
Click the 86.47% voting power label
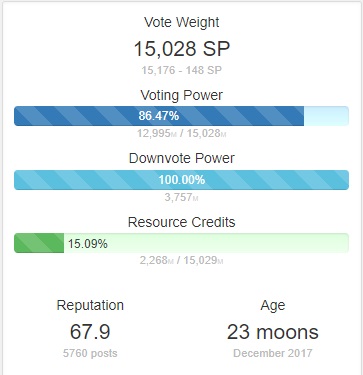[x=159, y=116]
